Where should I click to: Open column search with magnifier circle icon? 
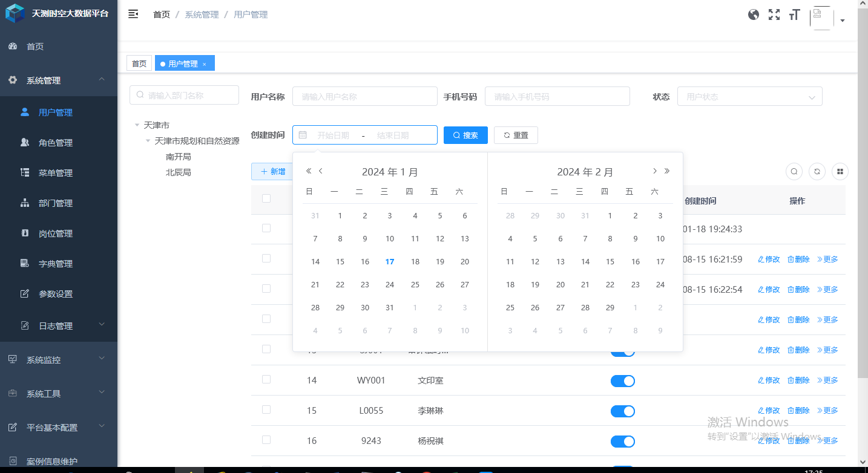[x=794, y=171]
